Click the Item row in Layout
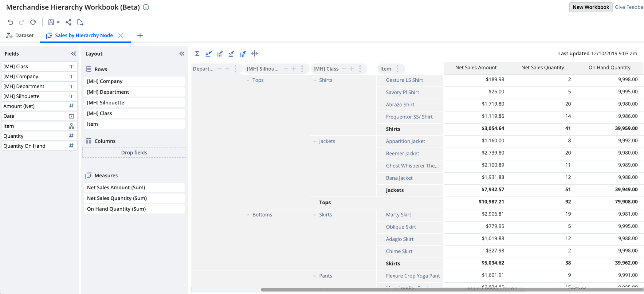 click(134, 124)
